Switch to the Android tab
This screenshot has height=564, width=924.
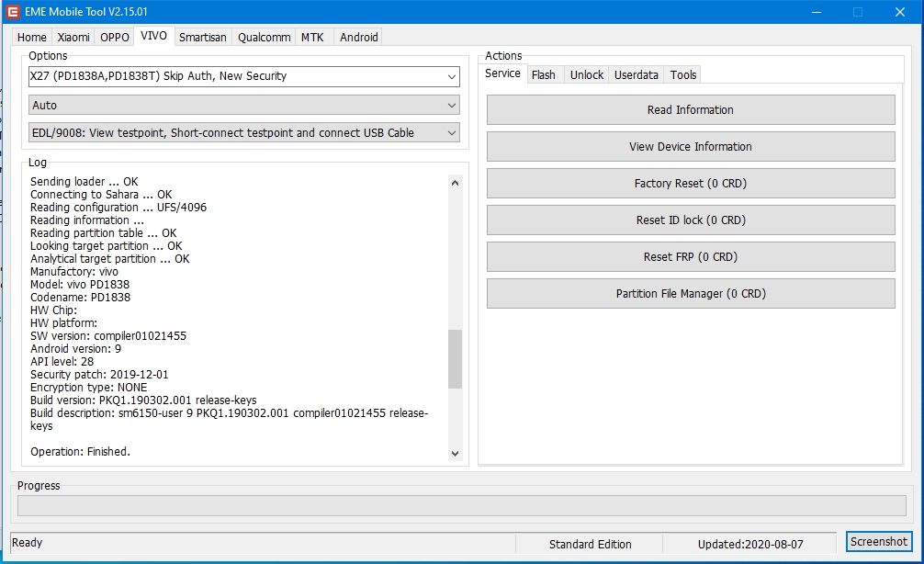359,37
